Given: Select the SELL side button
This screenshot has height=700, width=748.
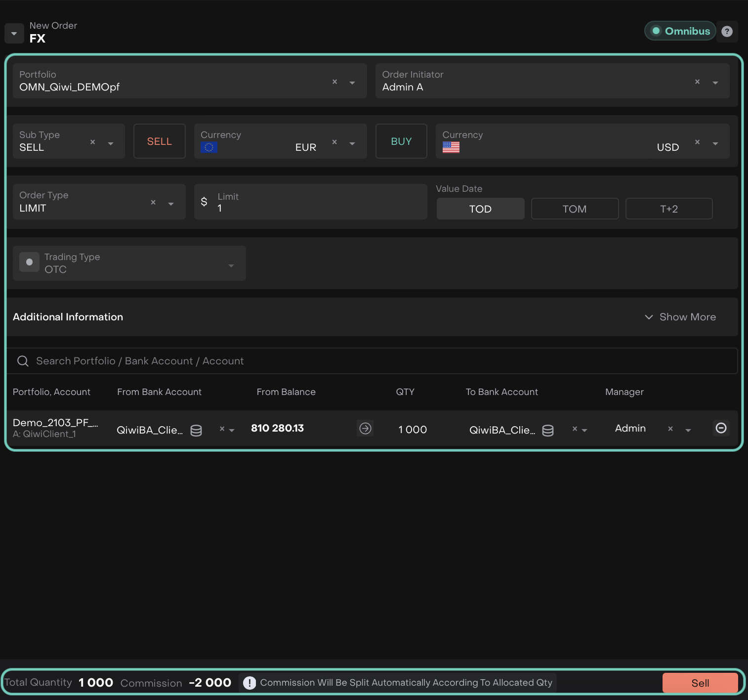Looking at the screenshot, I should pyautogui.click(x=159, y=141).
